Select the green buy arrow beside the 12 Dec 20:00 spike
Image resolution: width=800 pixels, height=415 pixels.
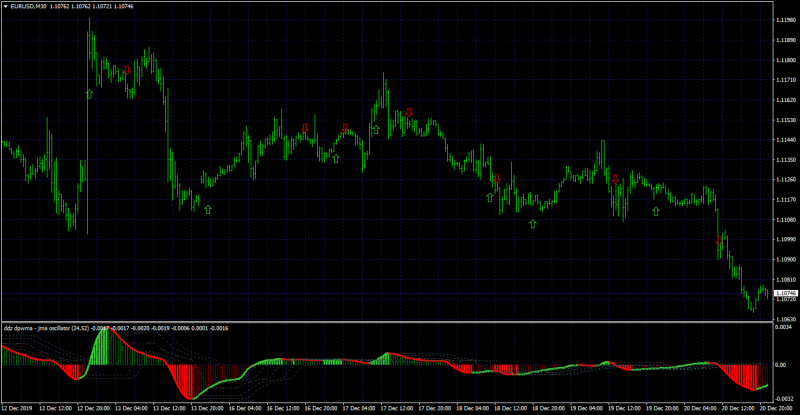coord(89,94)
